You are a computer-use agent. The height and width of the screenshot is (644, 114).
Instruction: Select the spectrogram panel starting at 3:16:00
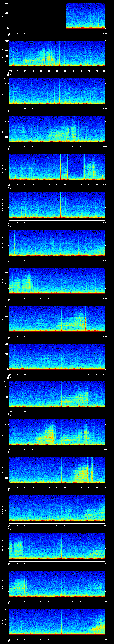pyautogui.click(x=57, y=281)
